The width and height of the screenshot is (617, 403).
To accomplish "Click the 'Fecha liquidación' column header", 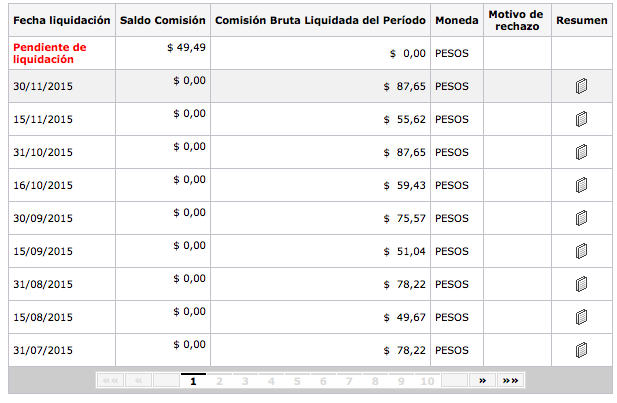I will click(x=59, y=20).
